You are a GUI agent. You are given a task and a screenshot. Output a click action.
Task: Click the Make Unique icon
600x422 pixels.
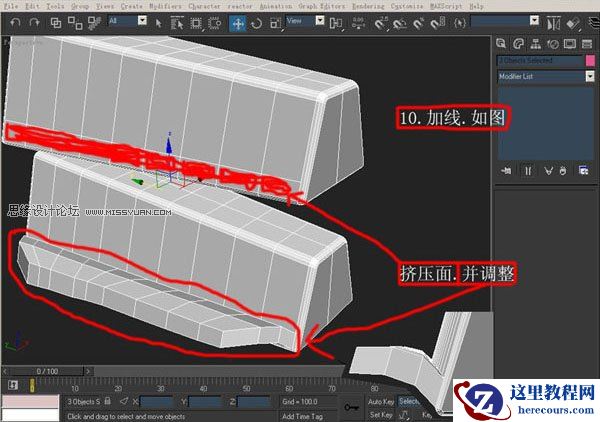click(548, 171)
